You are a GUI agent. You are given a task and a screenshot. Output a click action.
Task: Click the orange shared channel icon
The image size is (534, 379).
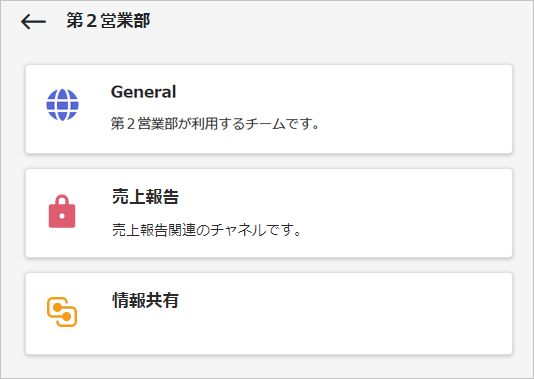pos(62,312)
